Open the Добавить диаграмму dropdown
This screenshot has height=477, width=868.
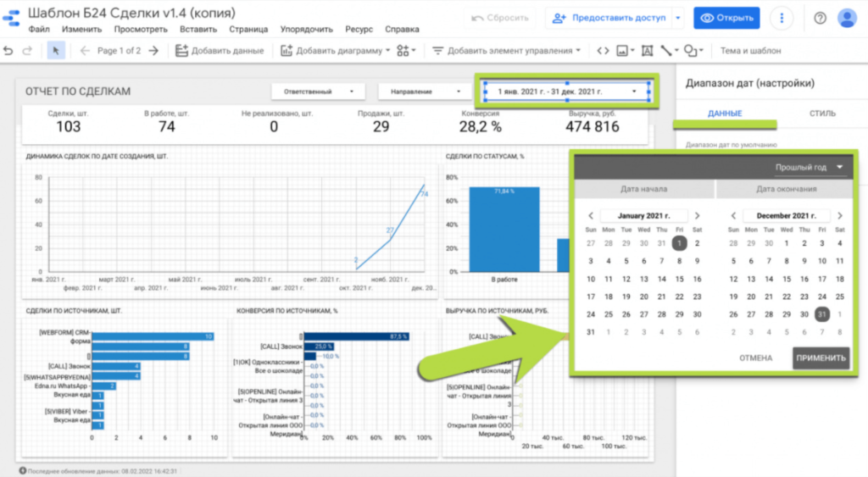click(335, 51)
